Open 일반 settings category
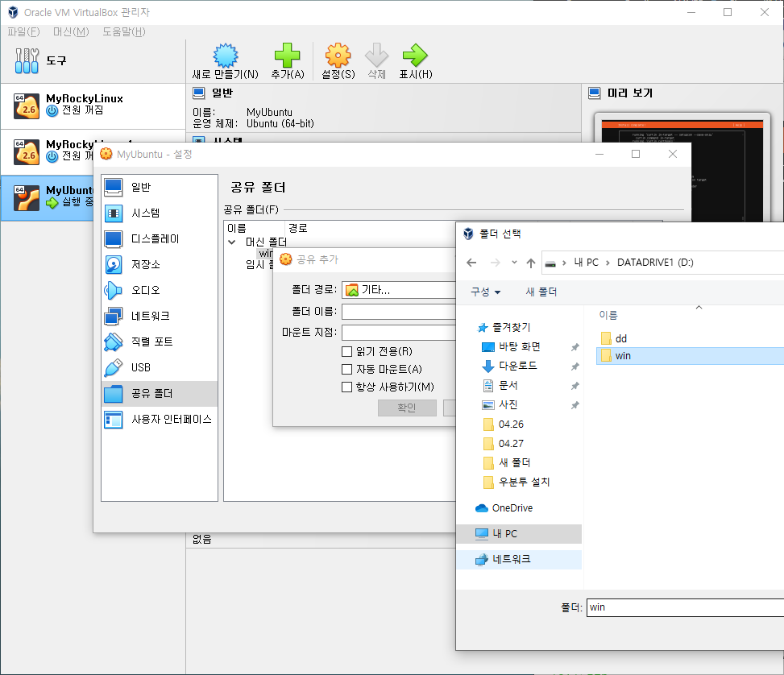The image size is (784, 675). 159,187
